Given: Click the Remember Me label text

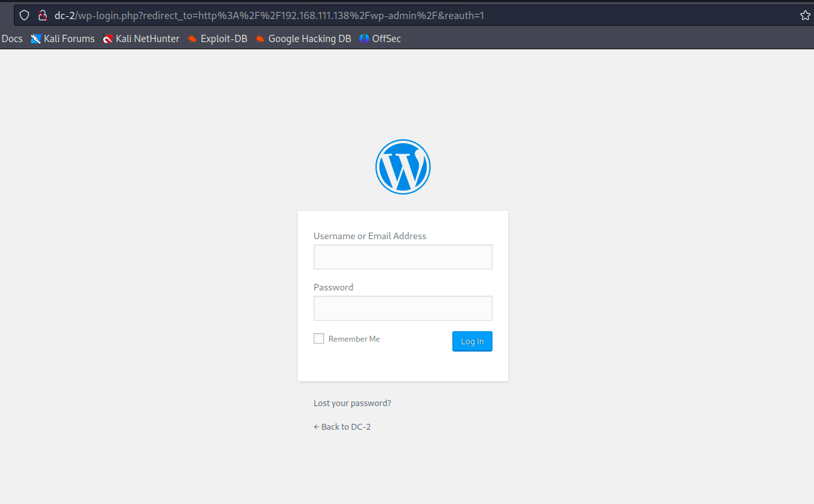Looking at the screenshot, I should (354, 339).
